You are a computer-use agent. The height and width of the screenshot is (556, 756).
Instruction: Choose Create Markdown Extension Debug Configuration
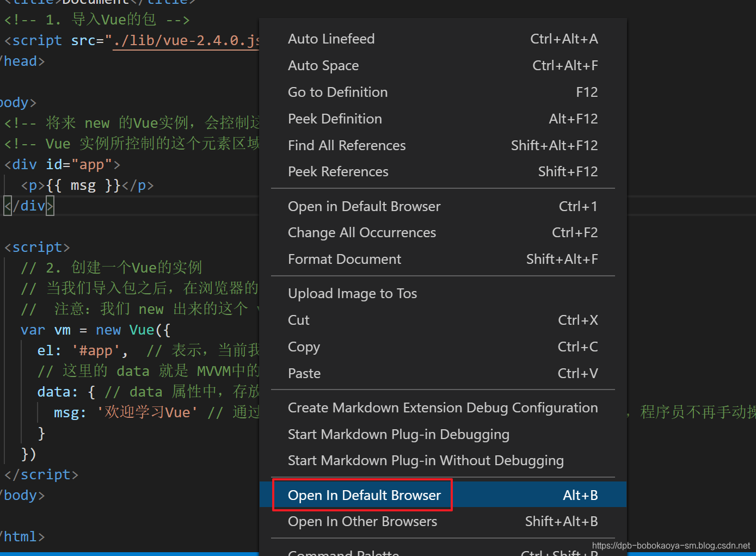tap(442, 408)
